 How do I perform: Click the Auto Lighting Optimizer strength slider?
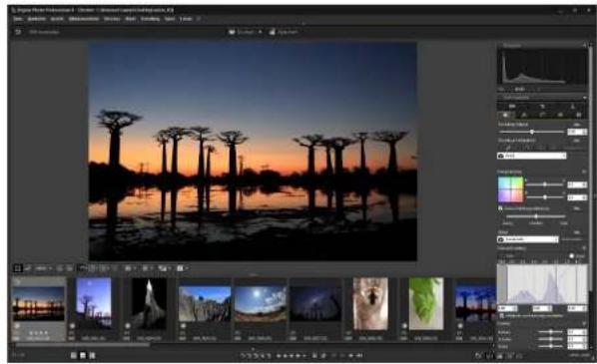pos(536,216)
